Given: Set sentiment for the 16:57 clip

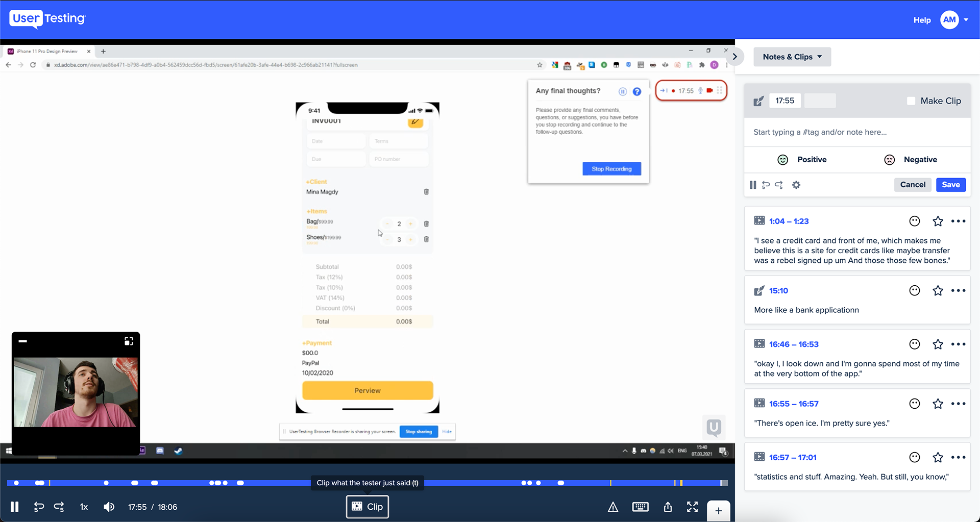Looking at the screenshot, I should (x=915, y=458).
